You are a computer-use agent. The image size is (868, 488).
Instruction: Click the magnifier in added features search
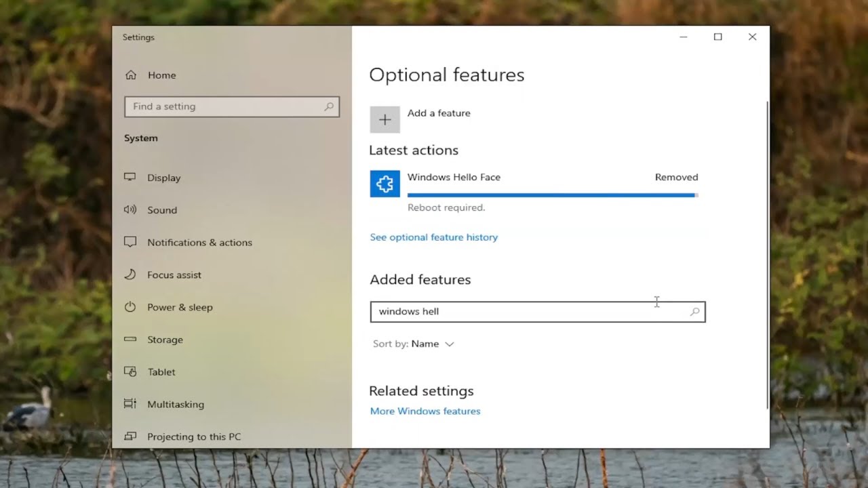[x=694, y=312]
